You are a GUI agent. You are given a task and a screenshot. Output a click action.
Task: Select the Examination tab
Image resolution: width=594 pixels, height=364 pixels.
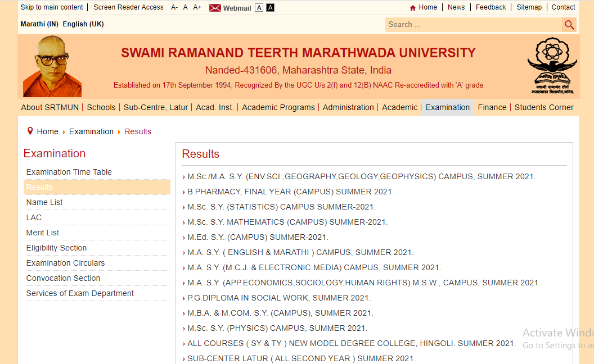[447, 107]
